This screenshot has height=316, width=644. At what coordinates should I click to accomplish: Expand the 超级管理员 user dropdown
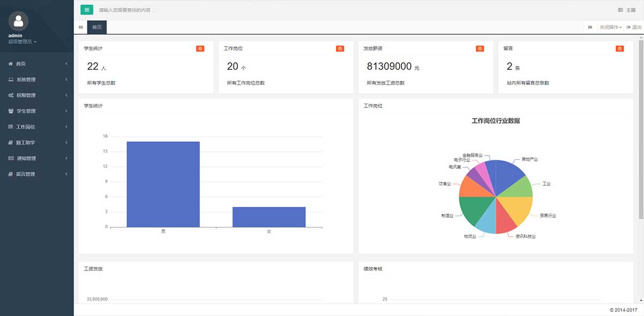coord(22,42)
